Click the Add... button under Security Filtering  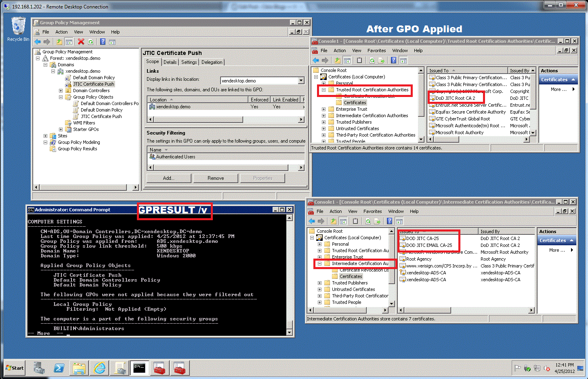pos(168,178)
